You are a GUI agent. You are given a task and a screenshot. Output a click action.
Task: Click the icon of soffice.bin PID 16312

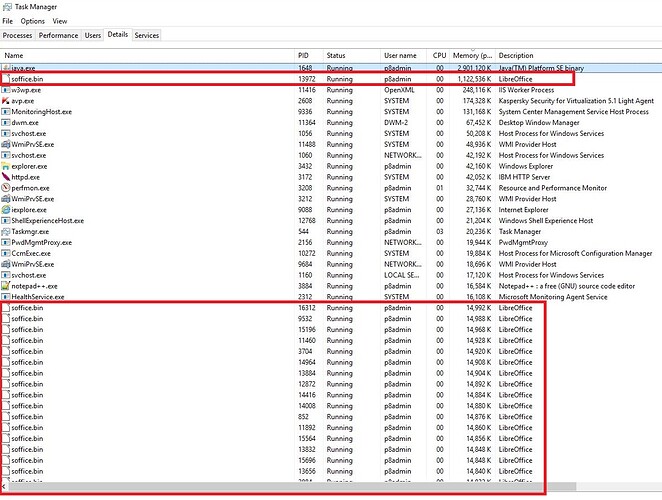(5, 308)
